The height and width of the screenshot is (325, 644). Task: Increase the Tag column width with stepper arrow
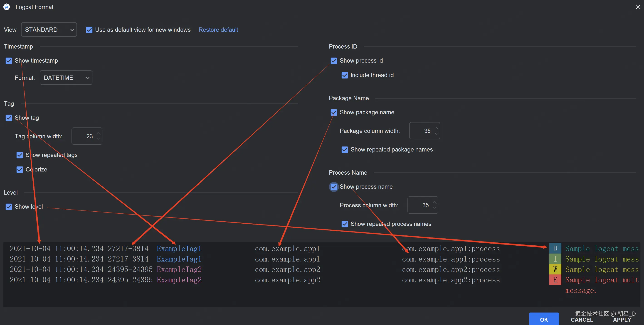99,133
